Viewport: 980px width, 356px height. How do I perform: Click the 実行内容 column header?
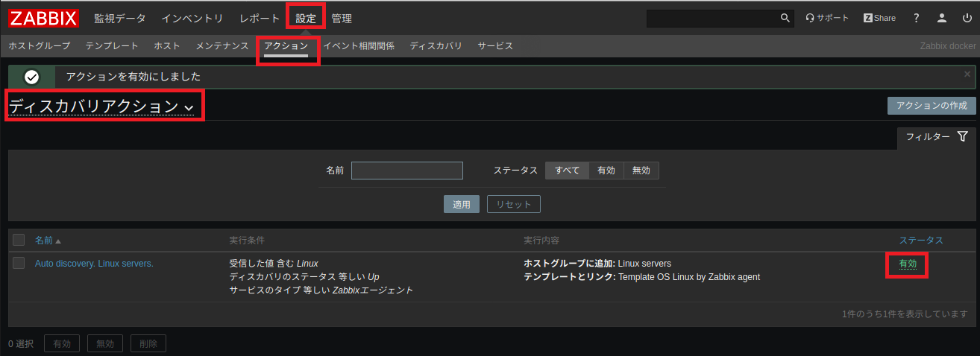pos(542,241)
